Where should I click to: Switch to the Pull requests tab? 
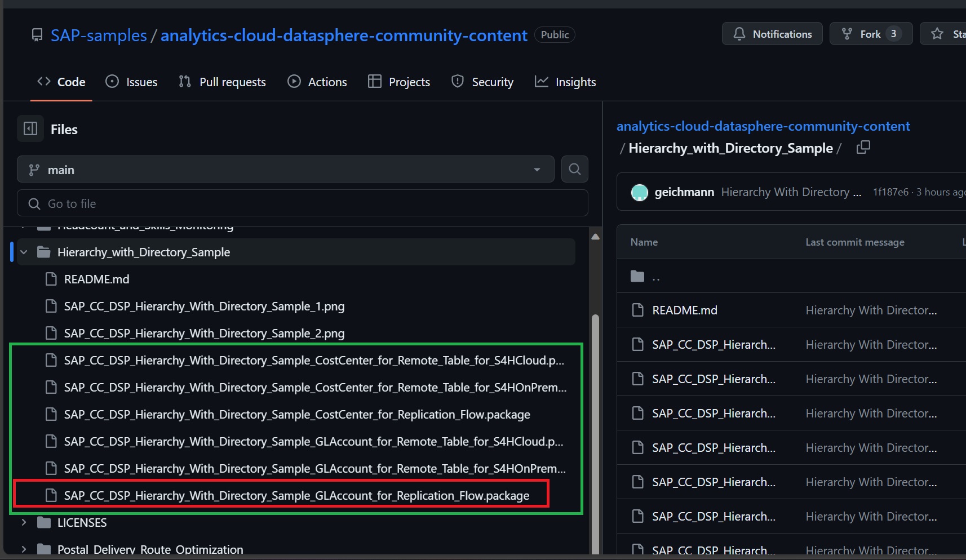(222, 82)
